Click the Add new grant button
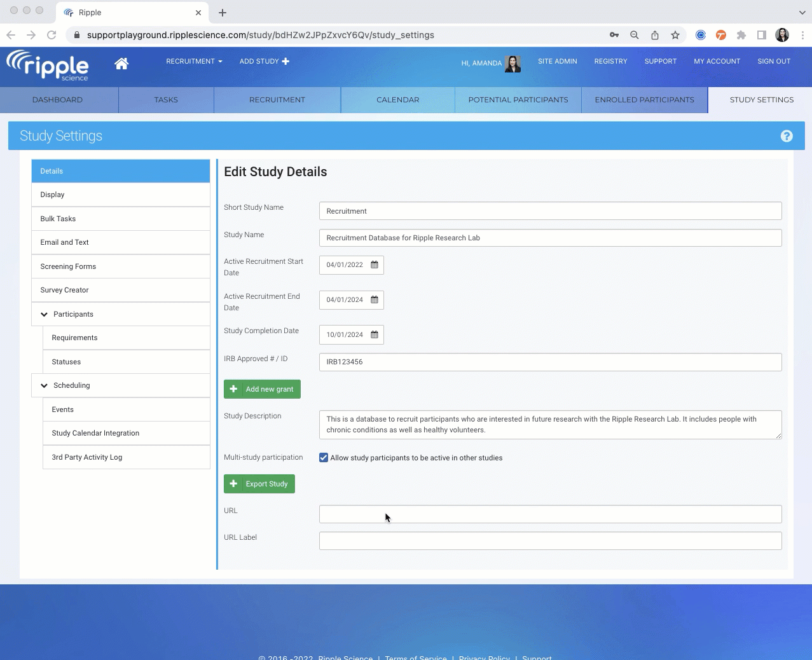This screenshot has width=812, height=660. (262, 389)
